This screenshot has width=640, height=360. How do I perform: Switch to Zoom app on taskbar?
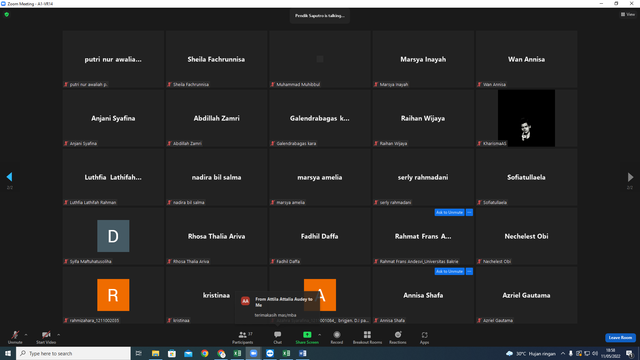(x=253, y=353)
